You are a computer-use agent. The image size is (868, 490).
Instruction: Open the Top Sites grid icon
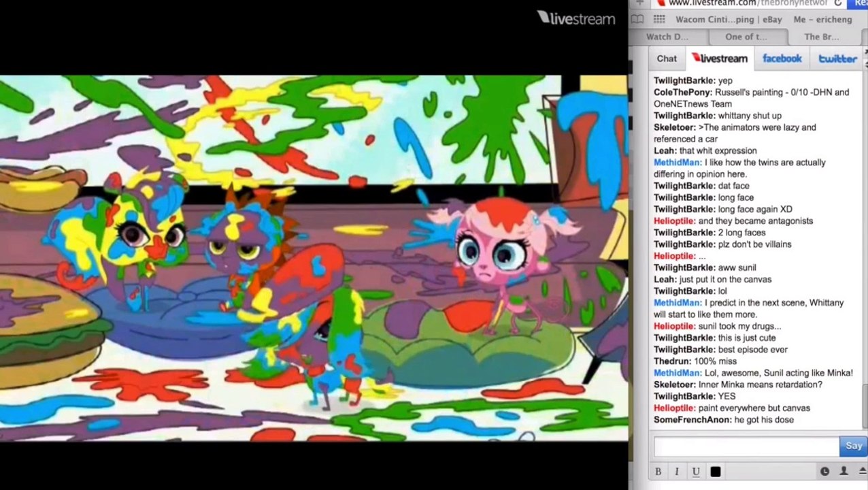(x=659, y=20)
